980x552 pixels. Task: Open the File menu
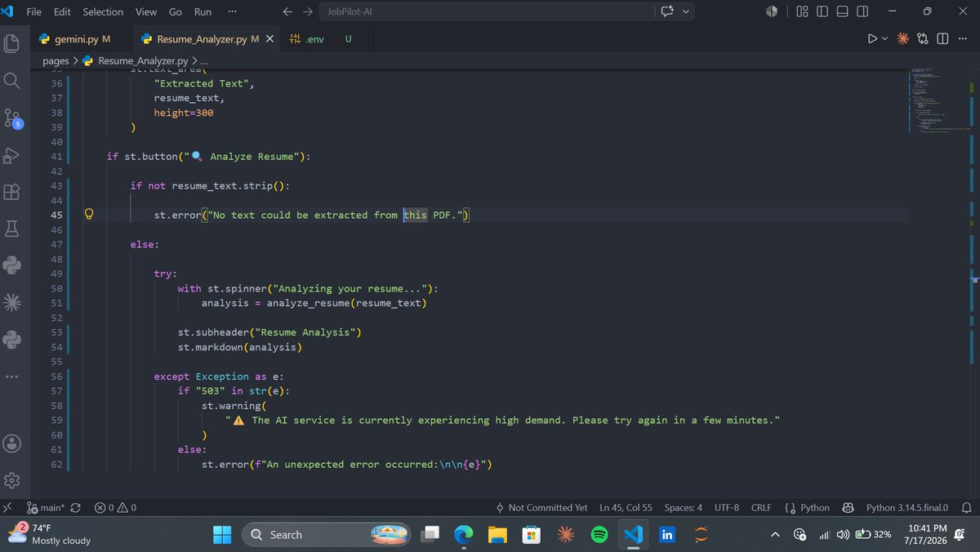click(x=34, y=11)
